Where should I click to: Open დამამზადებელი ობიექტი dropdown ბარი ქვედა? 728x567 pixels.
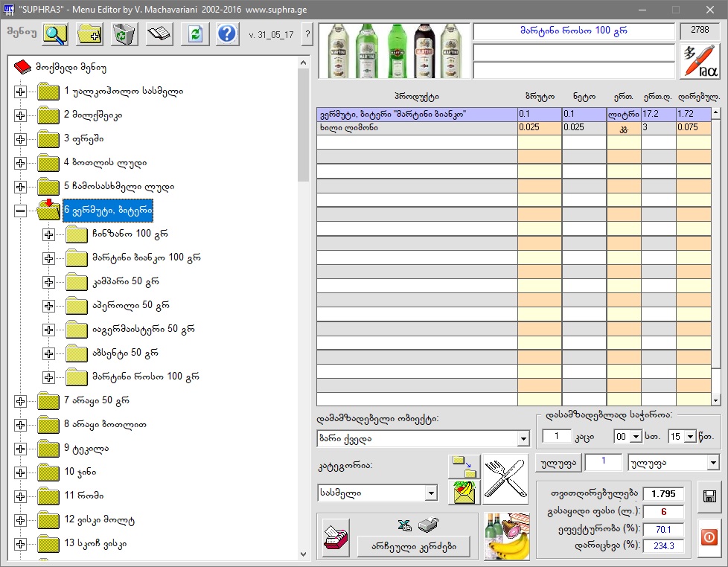coord(523,438)
